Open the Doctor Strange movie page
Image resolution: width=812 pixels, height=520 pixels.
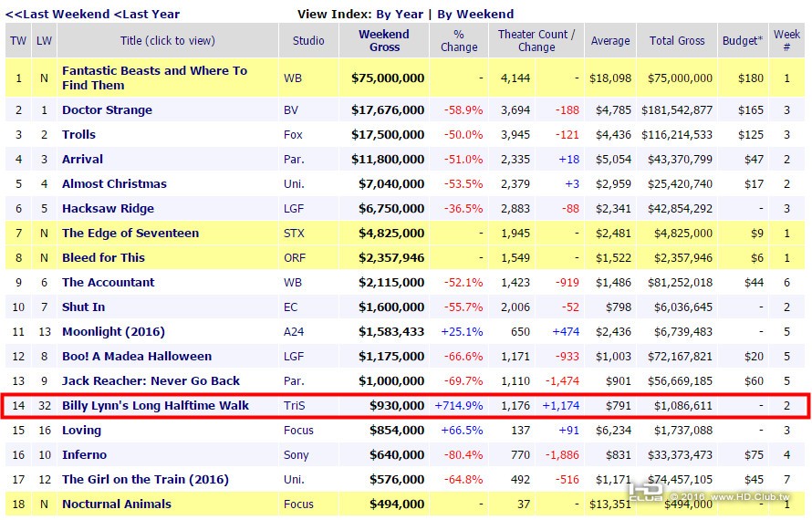click(107, 110)
